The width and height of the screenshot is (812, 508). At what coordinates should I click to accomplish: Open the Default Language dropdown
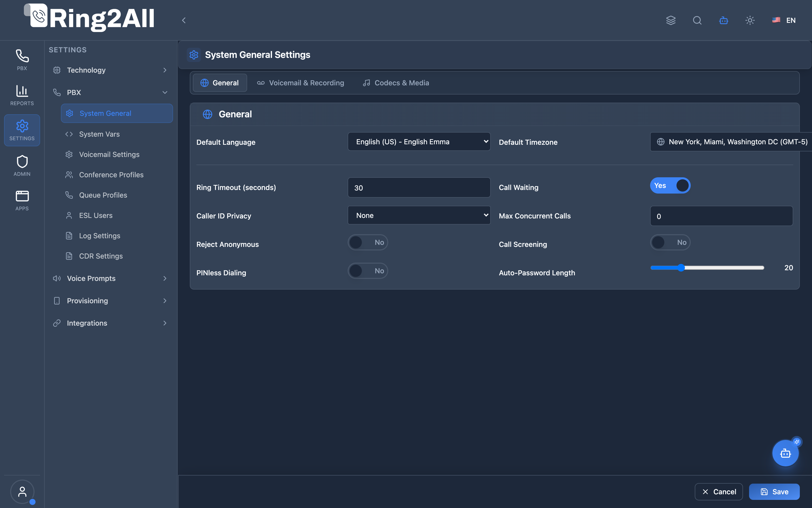click(419, 142)
